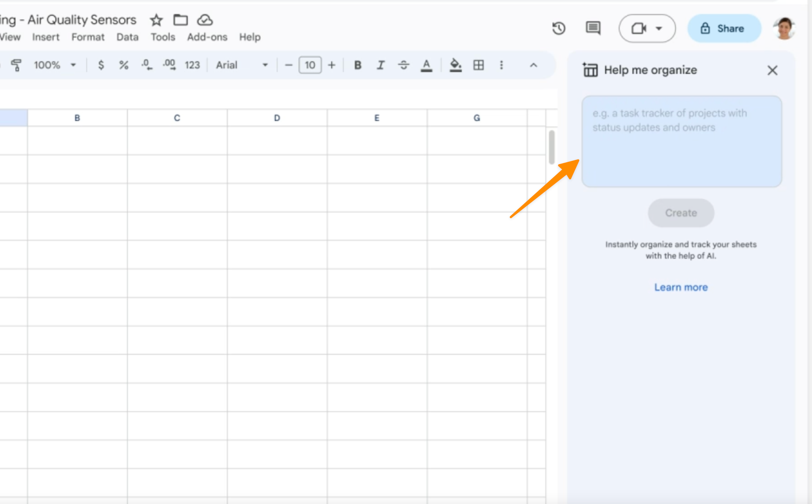Open the Arial font dropdown
Image resolution: width=812 pixels, height=504 pixels.
[241, 65]
